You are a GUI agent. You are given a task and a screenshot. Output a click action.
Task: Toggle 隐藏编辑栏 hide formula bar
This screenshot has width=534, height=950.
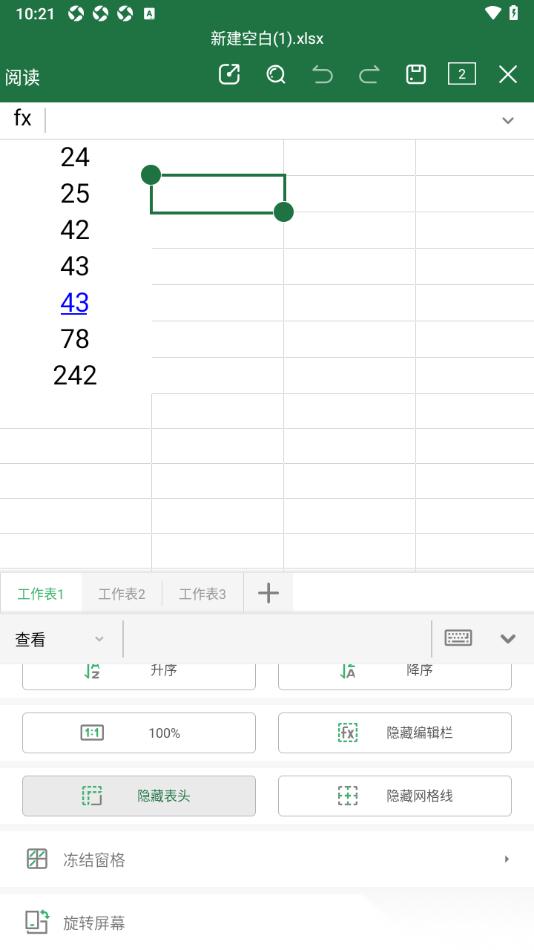pos(395,733)
